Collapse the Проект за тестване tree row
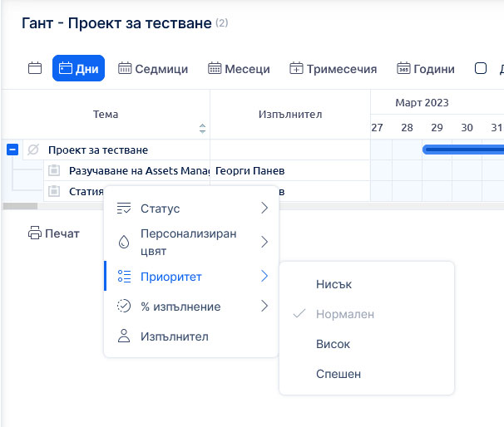The image size is (504, 427). 12,150
